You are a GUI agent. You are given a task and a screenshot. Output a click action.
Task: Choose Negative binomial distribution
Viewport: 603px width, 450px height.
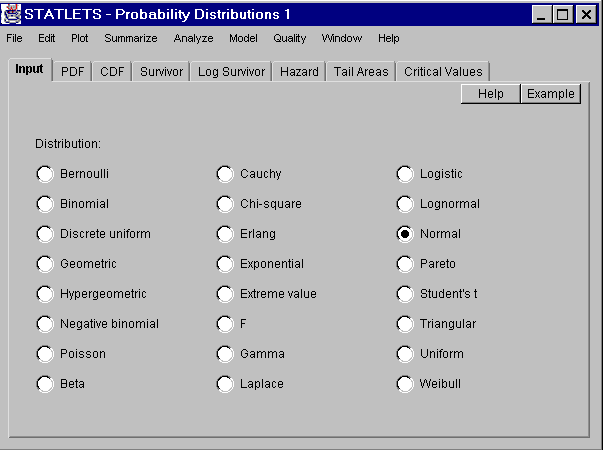click(x=45, y=324)
